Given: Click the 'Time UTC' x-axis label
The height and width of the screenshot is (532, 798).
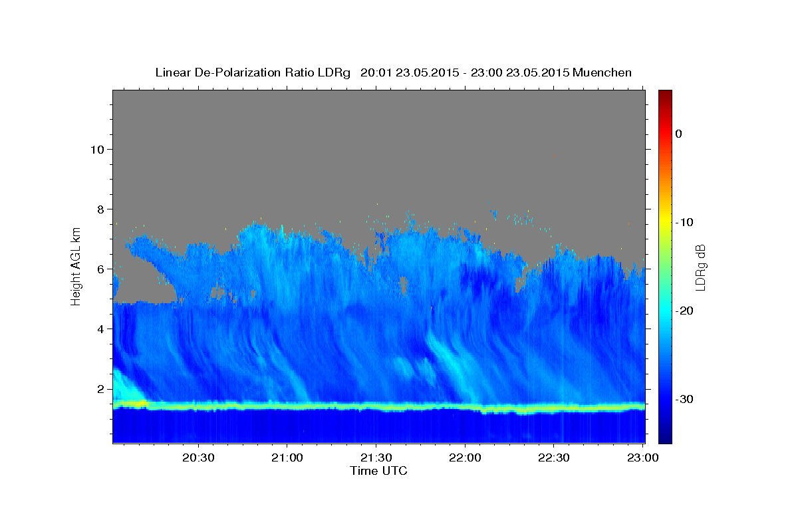Looking at the screenshot, I should [x=378, y=471].
